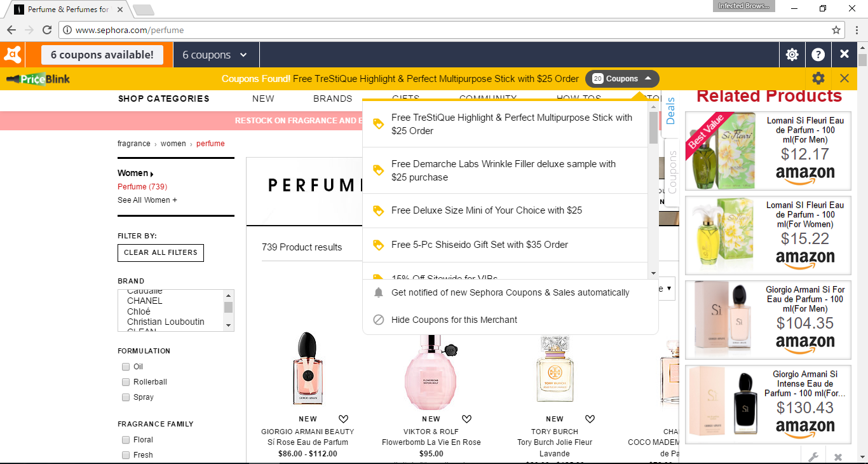Collapse the 20 Coupons panel
Viewport: 868px width, 464px height.
(622, 78)
